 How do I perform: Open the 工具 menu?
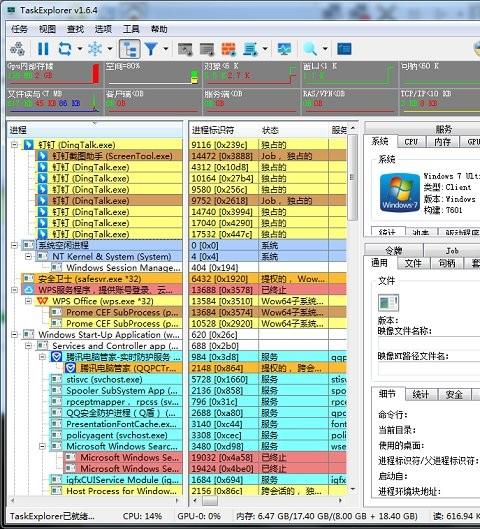[131, 29]
